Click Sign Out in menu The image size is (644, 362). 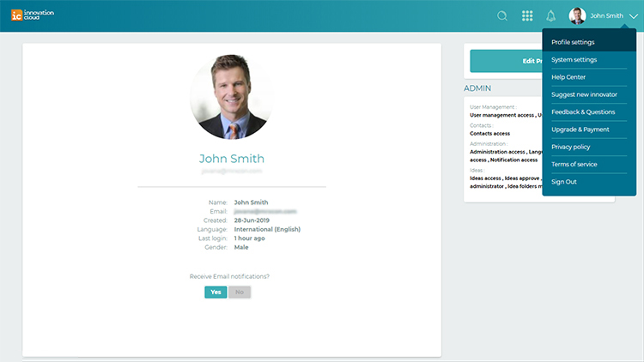589,182
